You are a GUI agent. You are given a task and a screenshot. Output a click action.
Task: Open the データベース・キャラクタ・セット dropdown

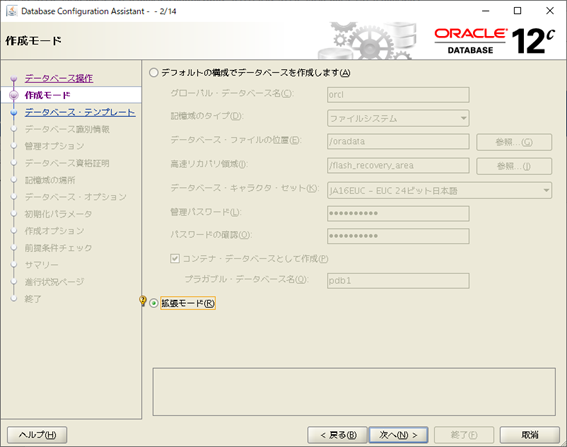pos(439,190)
